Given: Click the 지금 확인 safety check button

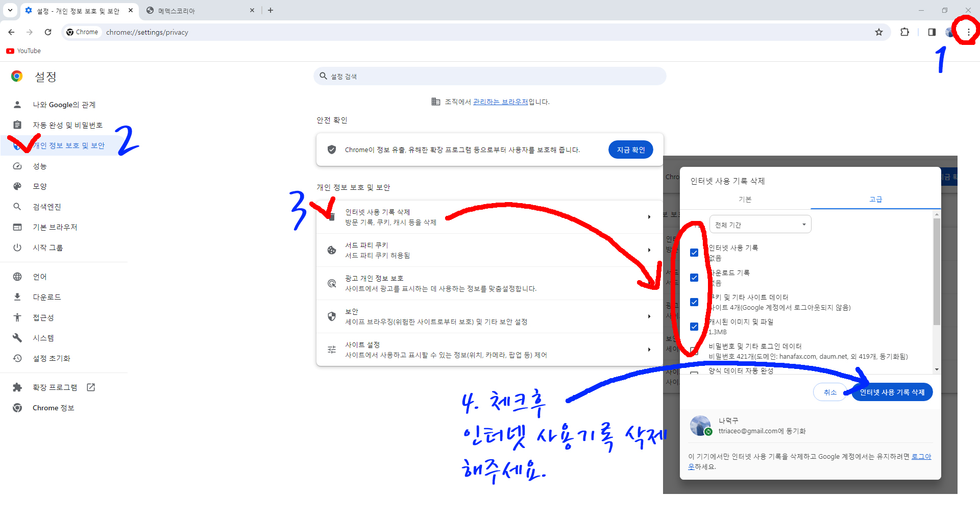Looking at the screenshot, I should (x=630, y=150).
